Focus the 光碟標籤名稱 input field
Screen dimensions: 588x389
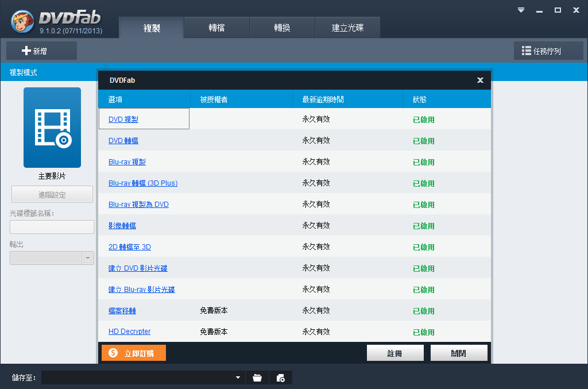point(52,227)
